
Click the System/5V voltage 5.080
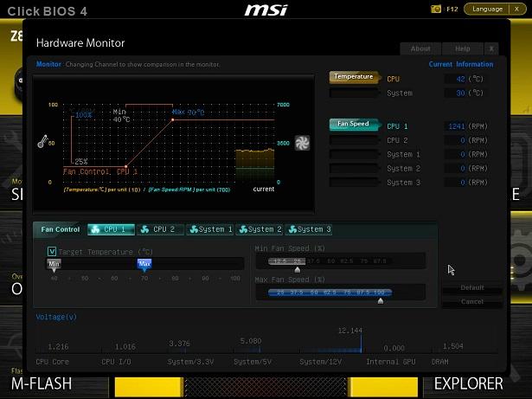[251, 341]
